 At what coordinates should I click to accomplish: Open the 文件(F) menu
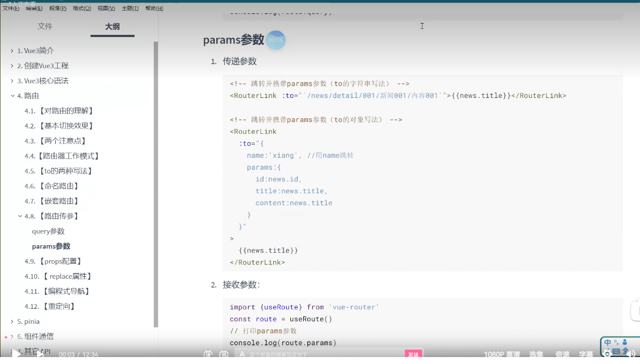coord(11,8)
